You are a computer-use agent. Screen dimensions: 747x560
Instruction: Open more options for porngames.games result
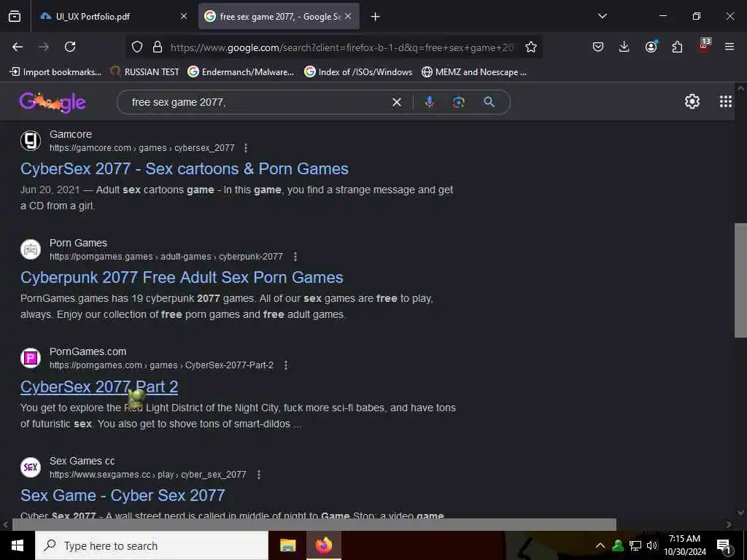point(295,257)
